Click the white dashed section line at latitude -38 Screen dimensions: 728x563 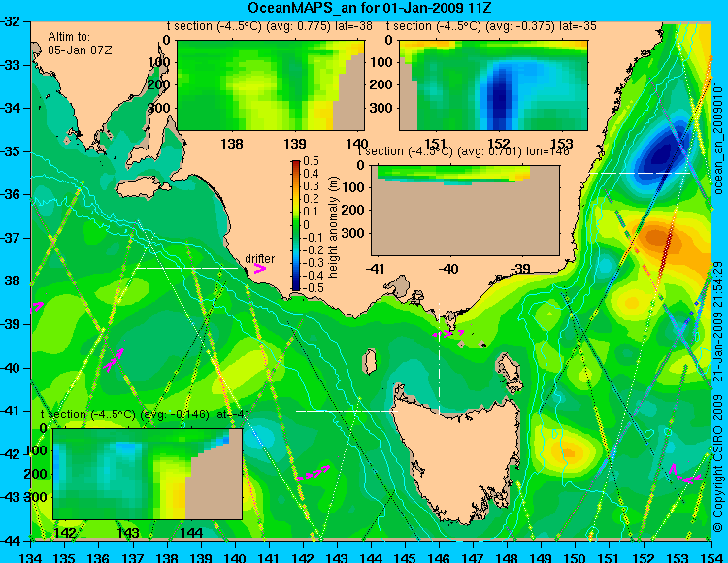click(x=186, y=268)
